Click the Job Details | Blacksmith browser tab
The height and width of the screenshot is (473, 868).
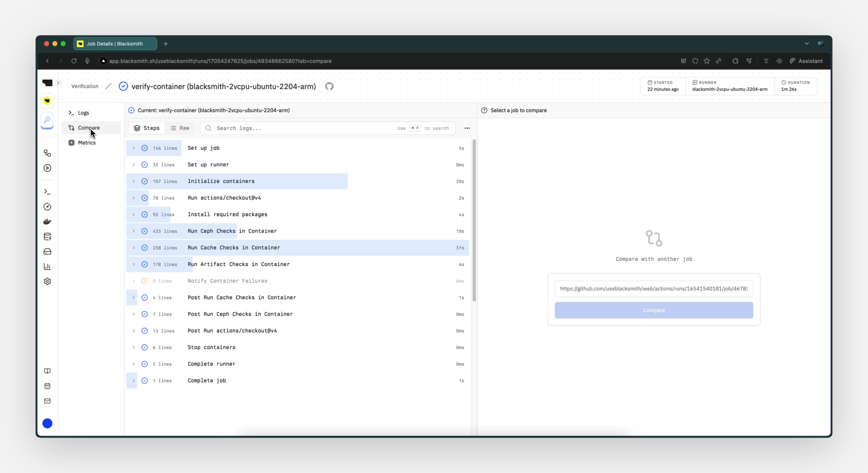point(115,44)
